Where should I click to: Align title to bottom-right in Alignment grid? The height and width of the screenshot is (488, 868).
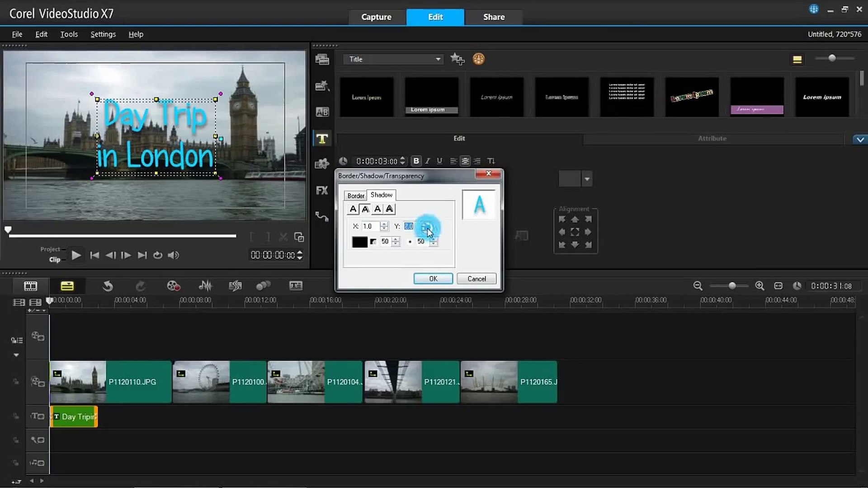tap(588, 244)
